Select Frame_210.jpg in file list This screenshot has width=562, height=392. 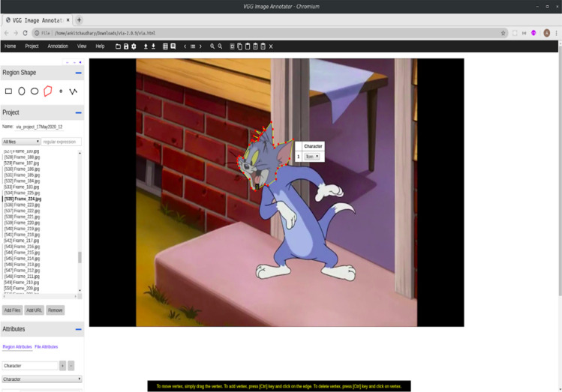(22, 283)
